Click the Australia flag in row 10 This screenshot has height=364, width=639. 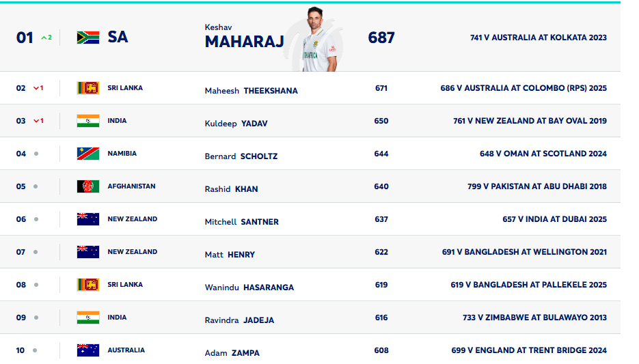pyautogui.click(x=88, y=350)
